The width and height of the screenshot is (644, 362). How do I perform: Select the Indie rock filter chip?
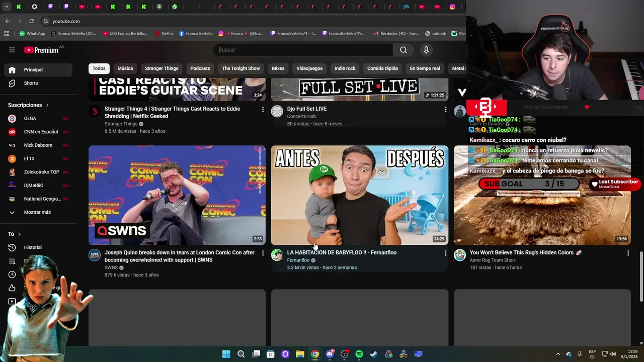point(345,68)
